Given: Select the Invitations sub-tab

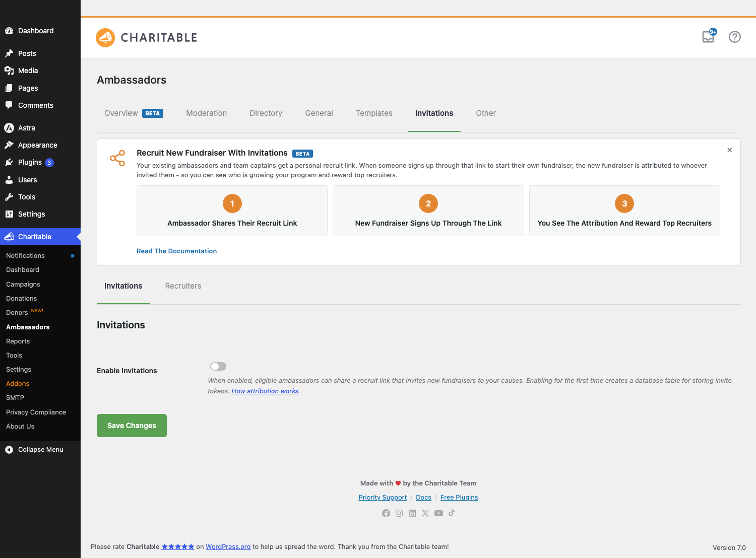Looking at the screenshot, I should 123,286.
